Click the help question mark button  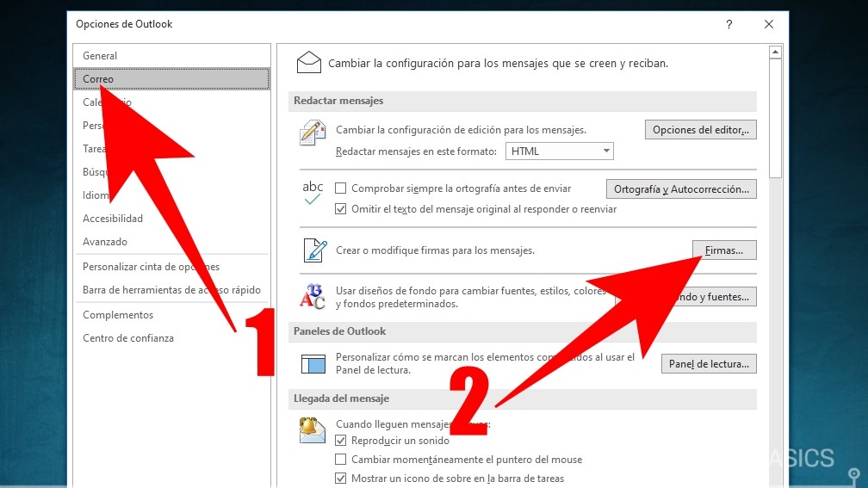coord(729,24)
